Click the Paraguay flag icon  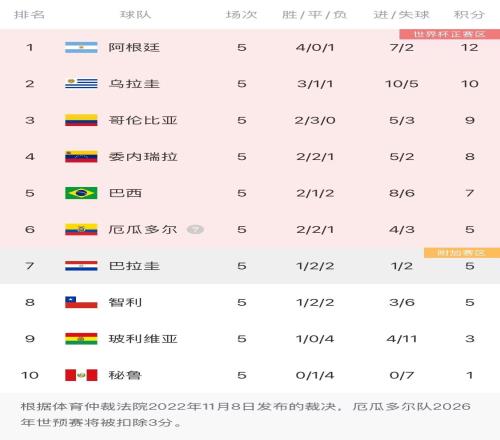pyautogui.click(x=81, y=266)
